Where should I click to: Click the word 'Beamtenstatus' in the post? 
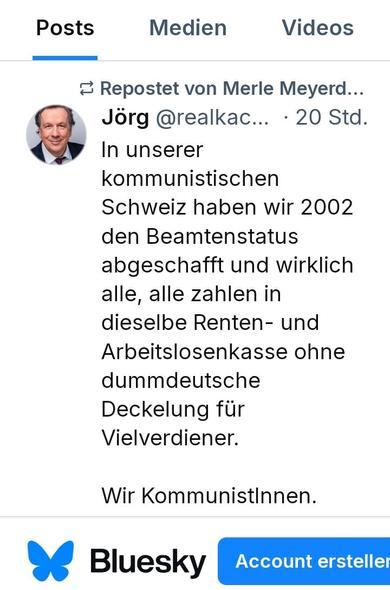point(222,237)
